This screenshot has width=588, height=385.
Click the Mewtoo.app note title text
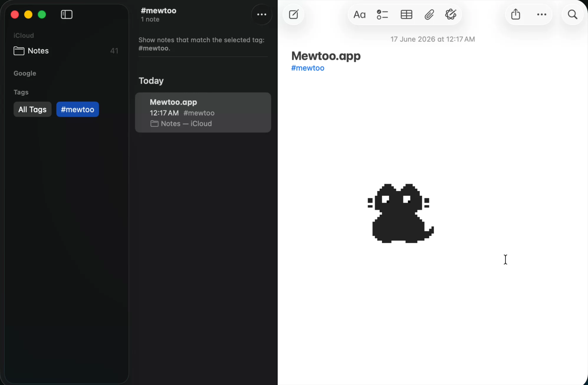click(326, 56)
